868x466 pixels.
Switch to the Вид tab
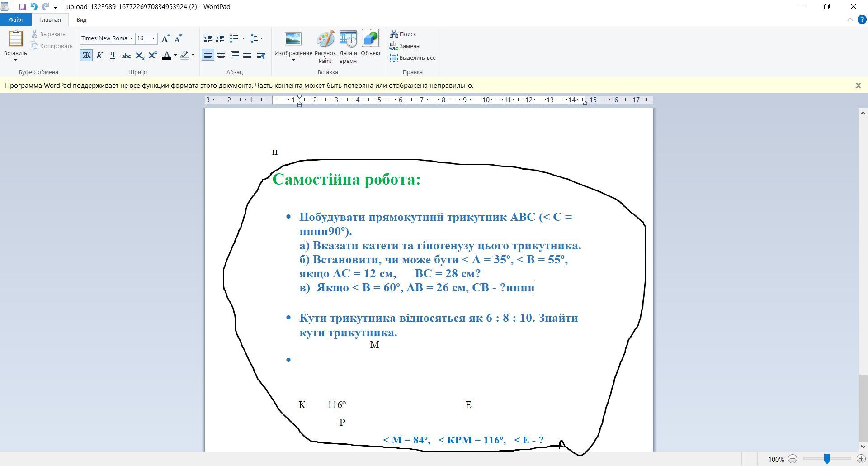click(x=81, y=20)
